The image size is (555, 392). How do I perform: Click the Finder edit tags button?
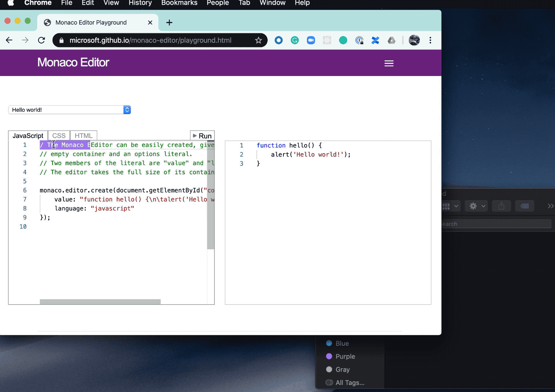[x=525, y=206]
